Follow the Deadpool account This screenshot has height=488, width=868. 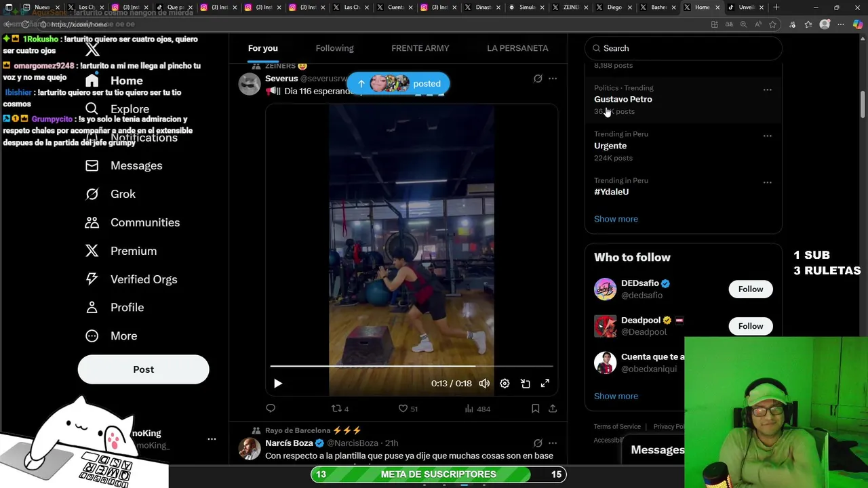pos(750,326)
